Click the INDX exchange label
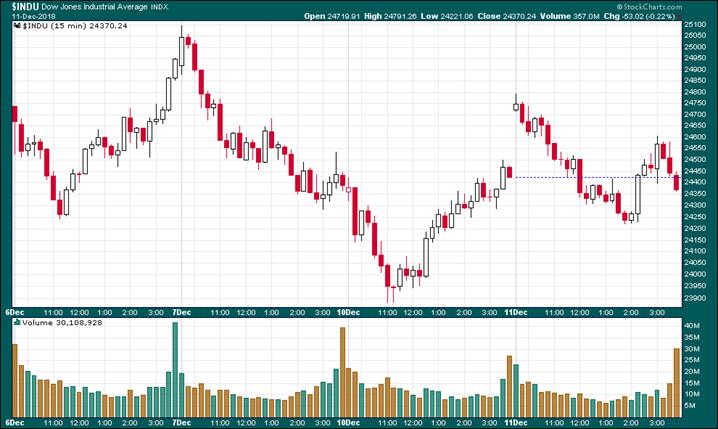The width and height of the screenshot is (718, 429). point(159,7)
